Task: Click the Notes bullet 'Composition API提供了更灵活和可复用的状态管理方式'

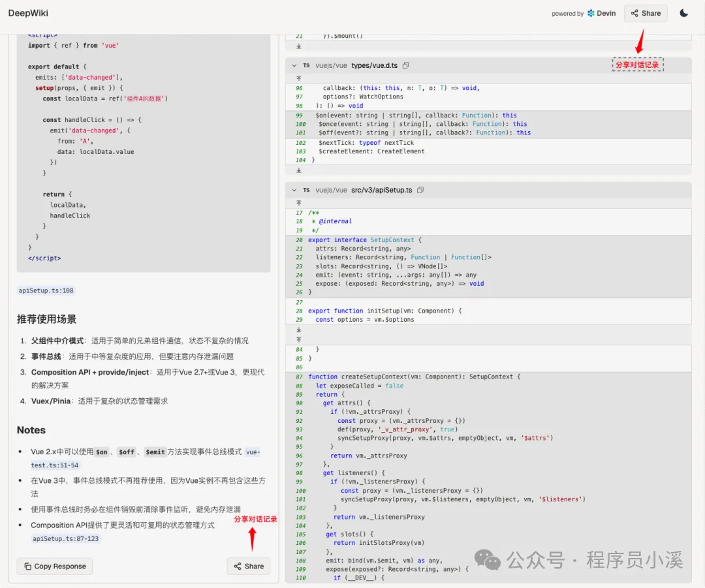Action: 123,525
